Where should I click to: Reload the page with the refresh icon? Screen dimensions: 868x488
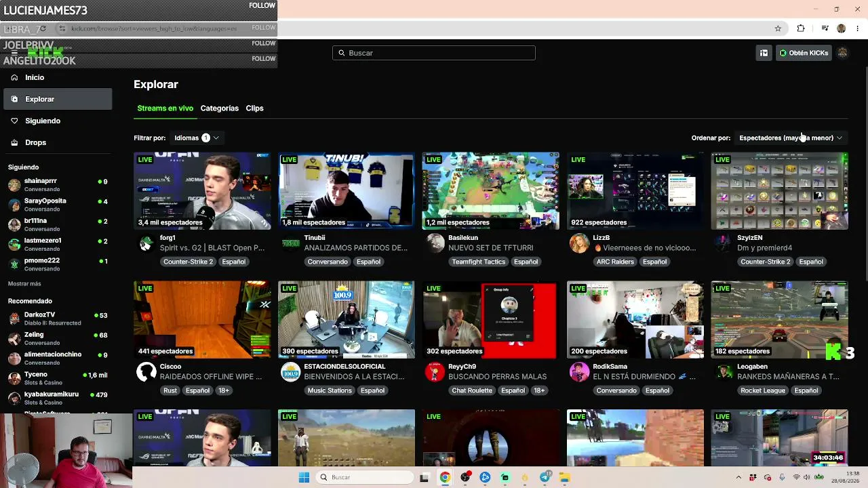coord(43,28)
